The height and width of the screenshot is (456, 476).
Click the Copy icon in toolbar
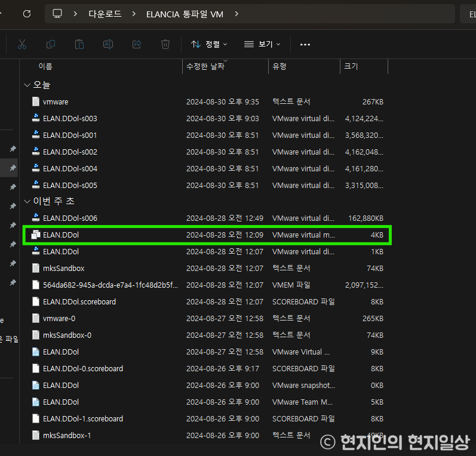(51, 44)
